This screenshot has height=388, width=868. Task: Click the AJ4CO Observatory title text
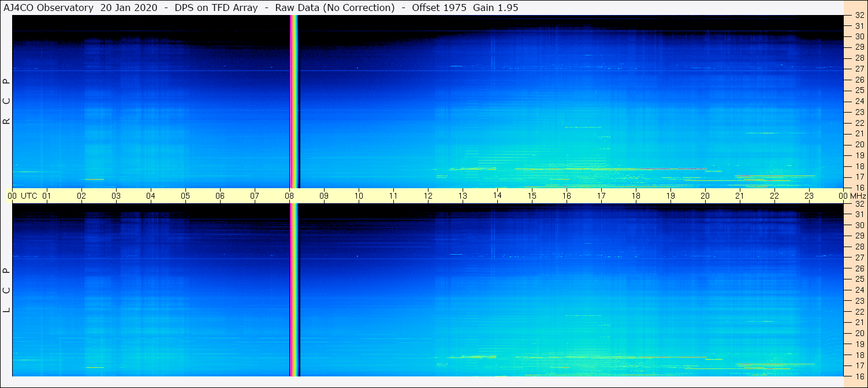(48, 8)
